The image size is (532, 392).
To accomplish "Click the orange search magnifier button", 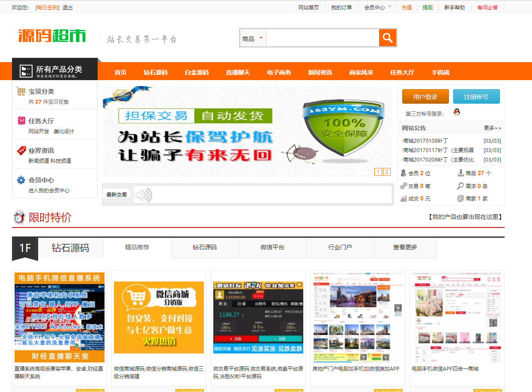I will pyautogui.click(x=388, y=38).
